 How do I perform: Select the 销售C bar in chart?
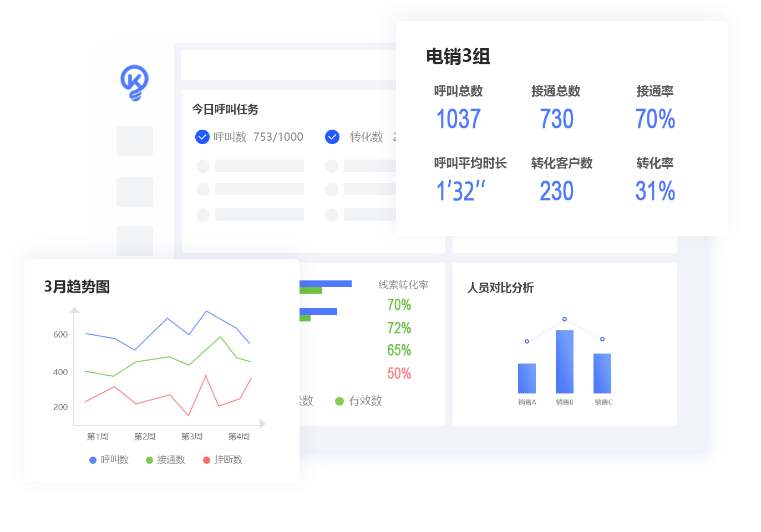point(602,374)
